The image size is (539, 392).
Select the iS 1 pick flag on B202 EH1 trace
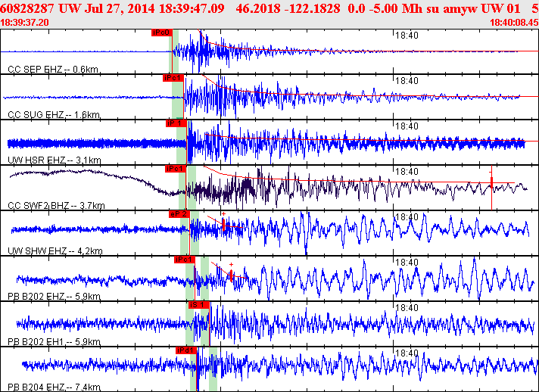[198, 304]
